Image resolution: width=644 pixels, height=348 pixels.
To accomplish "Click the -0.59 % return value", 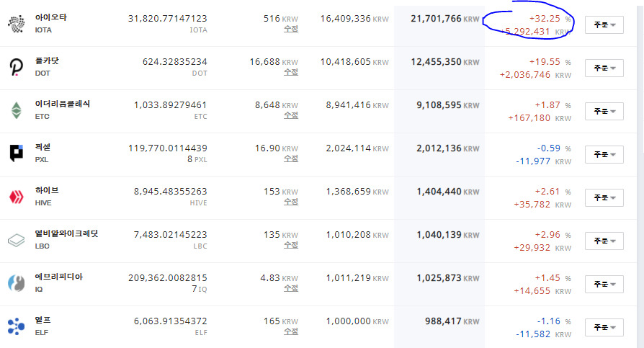I will tap(554, 148).
